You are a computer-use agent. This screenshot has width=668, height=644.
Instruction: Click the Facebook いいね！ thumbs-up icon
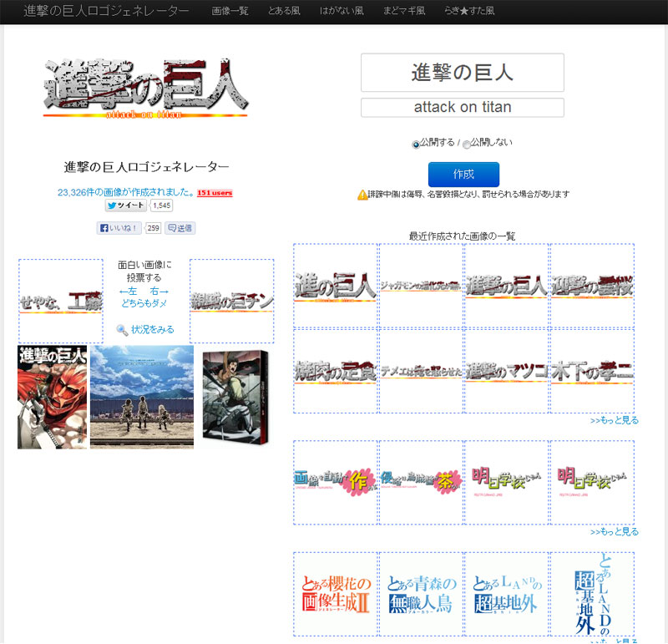pyautogui.click(x=103, y=227)
